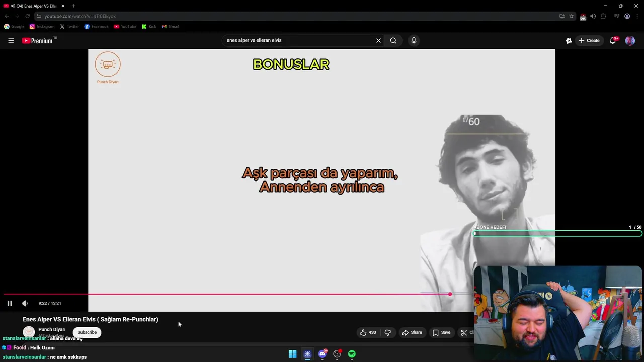Open the Twitter bookmark
The image size is (644, 362).
(x=69, y=27)
